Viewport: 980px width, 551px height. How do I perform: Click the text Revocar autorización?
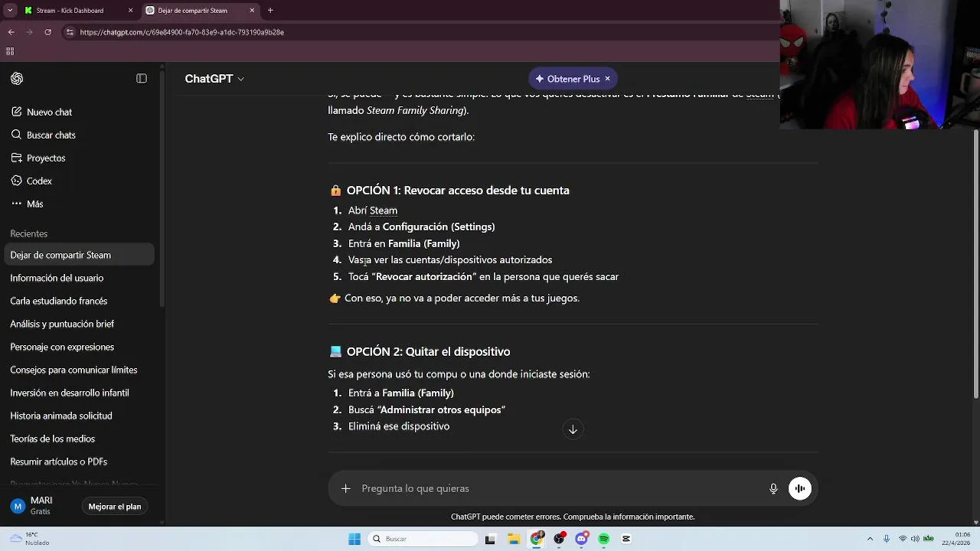point(423,277)
